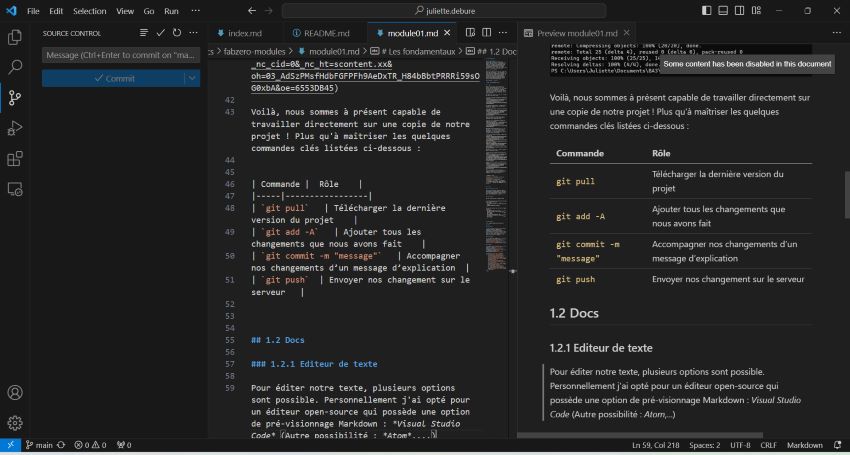Click the editor minimap
The width and height of the screenshot is (850, 455).
497,163
